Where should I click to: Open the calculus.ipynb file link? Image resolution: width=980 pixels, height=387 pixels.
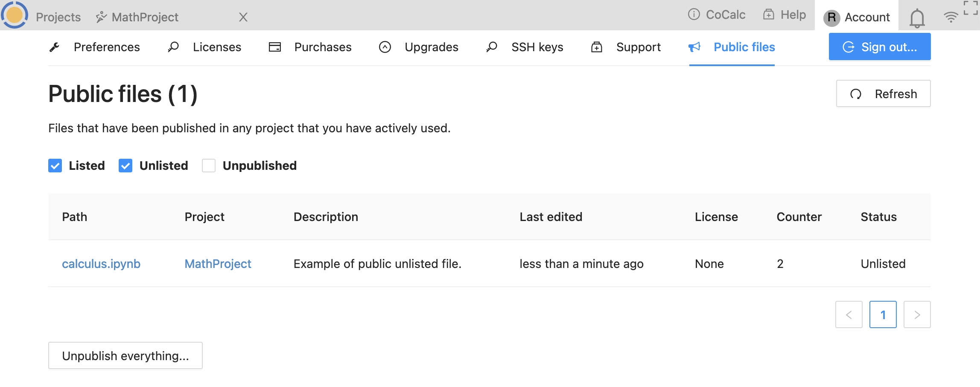tap(101, 264)
